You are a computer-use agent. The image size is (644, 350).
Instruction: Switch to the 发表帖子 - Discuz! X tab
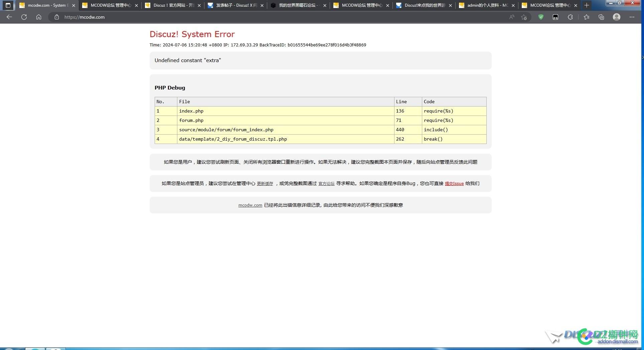[235, 5]
